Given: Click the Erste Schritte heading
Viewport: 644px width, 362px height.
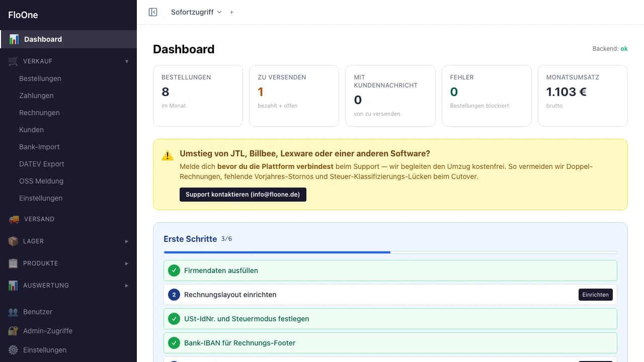Looking at the screenshot, I should pyautogui.click(x=190, y=239).
